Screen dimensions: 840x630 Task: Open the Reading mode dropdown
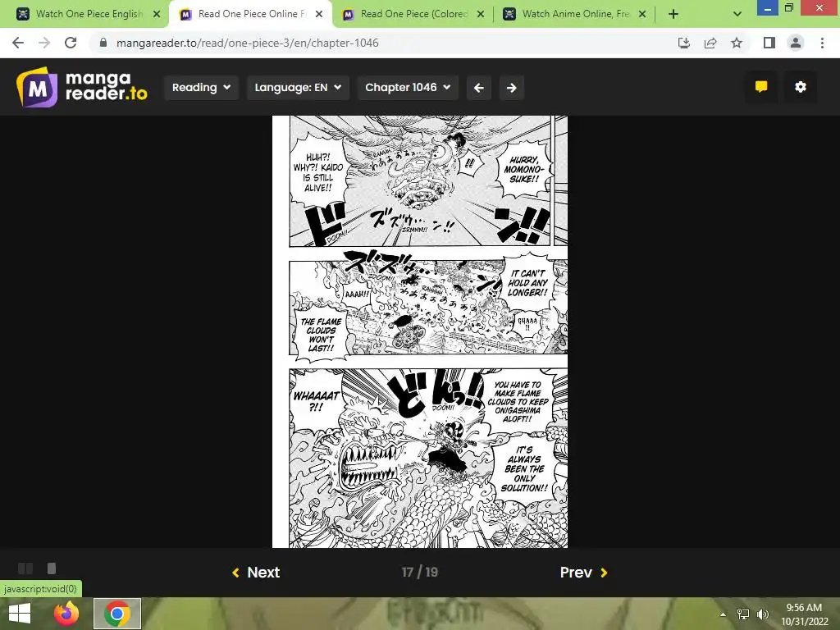tap(201, 87)
